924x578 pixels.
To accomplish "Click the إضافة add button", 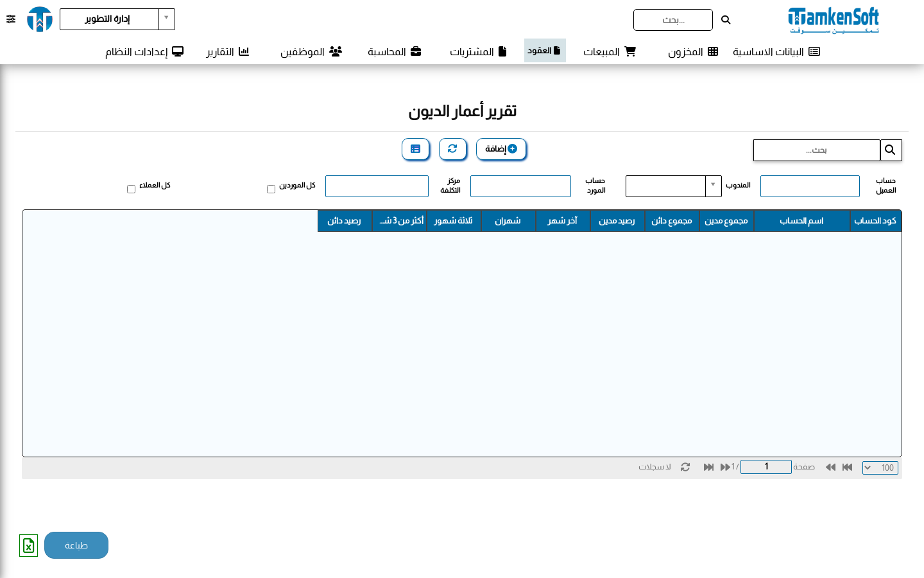I will coord(501,149).
